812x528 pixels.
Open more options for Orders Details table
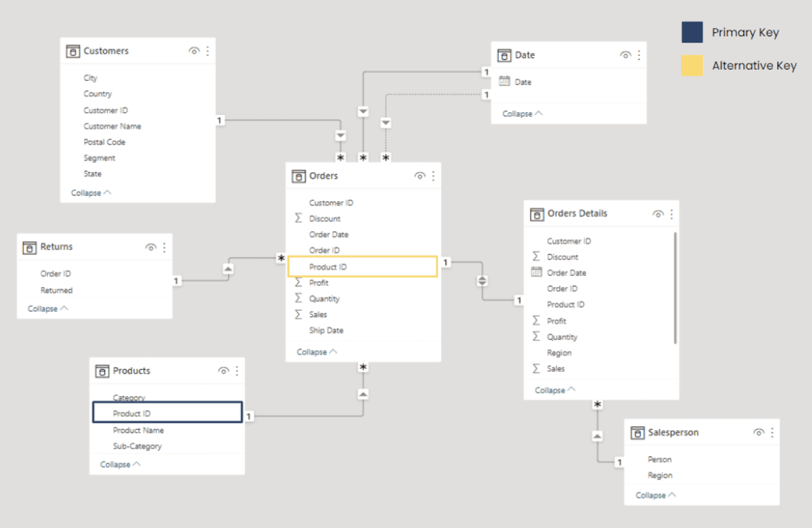671,214
